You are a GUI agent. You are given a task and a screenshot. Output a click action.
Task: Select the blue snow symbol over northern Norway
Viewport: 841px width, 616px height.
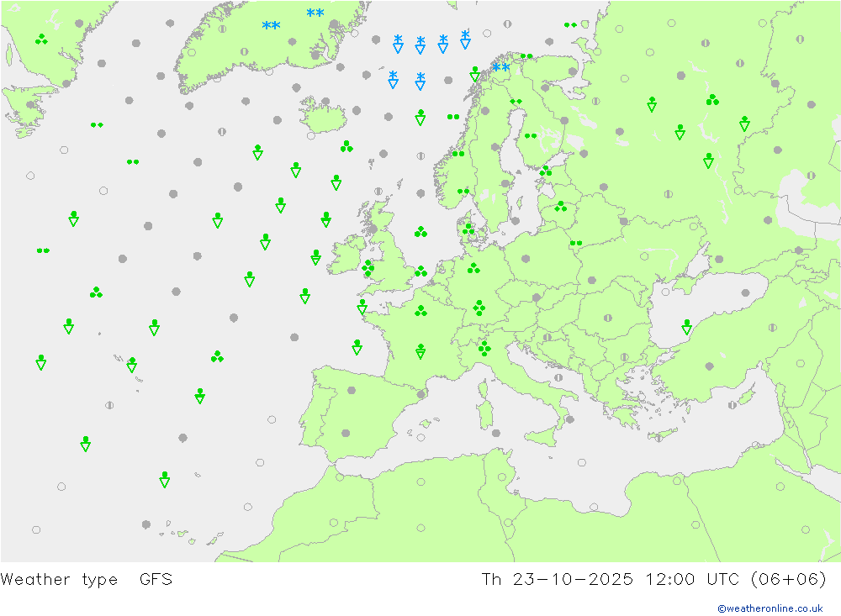tap(501, 67)
